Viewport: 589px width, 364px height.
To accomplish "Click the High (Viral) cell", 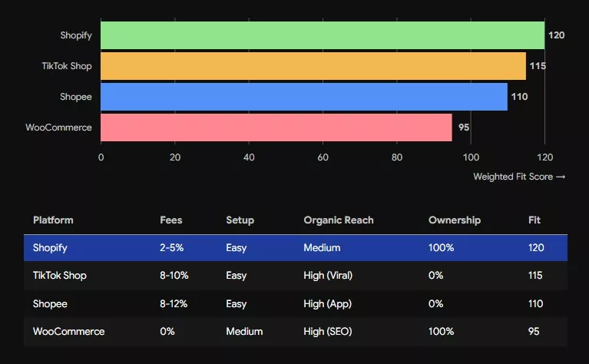I will (x=328, y=276).
